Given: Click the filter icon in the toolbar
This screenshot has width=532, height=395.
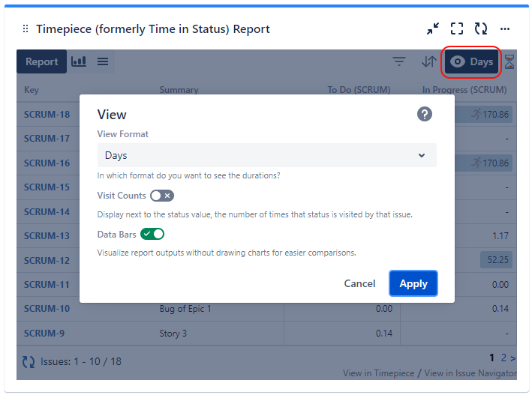Looking at the screenshot, I should click(399, 61).
